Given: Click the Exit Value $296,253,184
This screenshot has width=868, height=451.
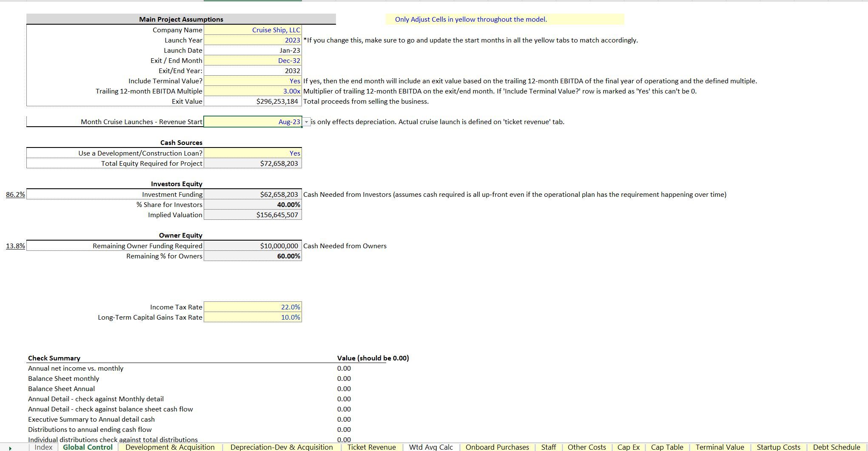Looking at the screenshot, I should (x=253, y=101).
